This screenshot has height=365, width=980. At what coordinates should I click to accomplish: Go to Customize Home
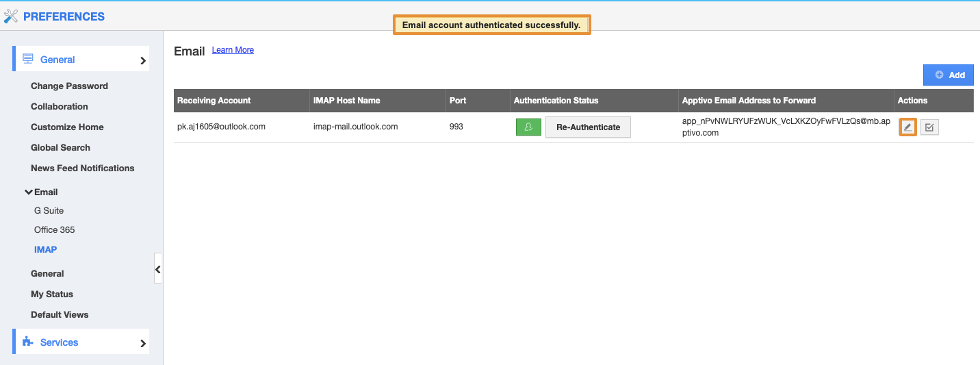[x=67, y=127]
